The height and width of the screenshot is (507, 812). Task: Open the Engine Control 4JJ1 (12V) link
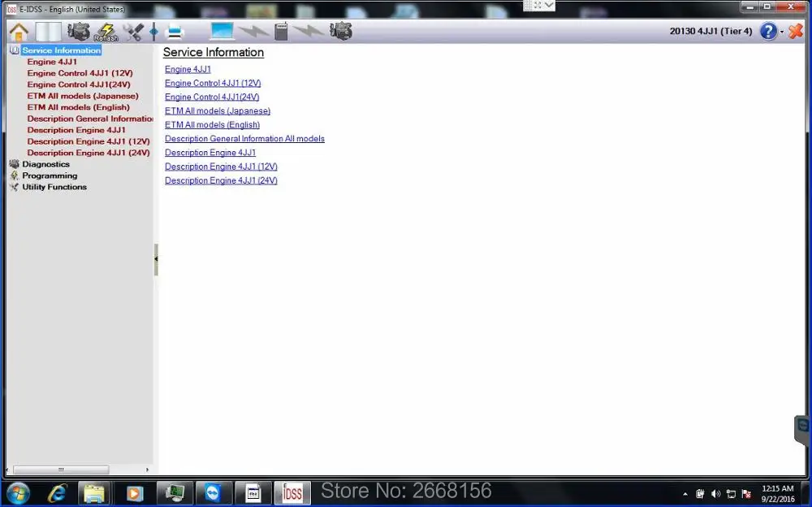click(213, 84)
